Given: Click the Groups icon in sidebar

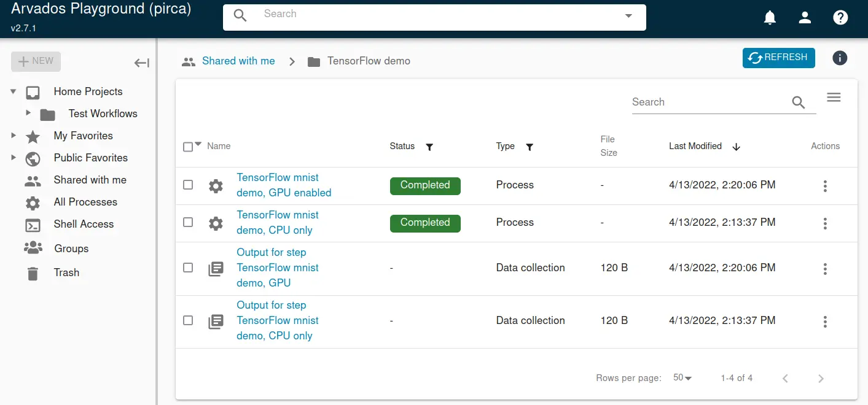Looking at the screenshot, I should [33, 248].
